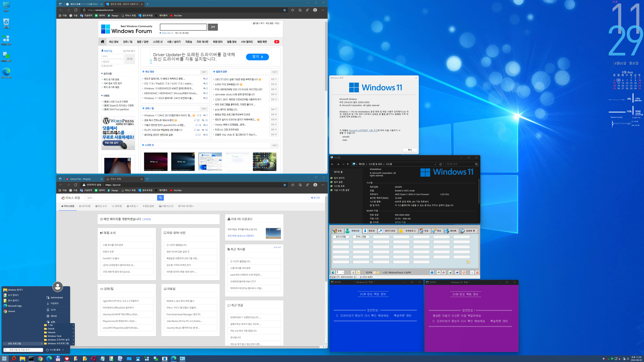
Task: Open a new tab in the top Edge window
Action: (x=148, y=4)
